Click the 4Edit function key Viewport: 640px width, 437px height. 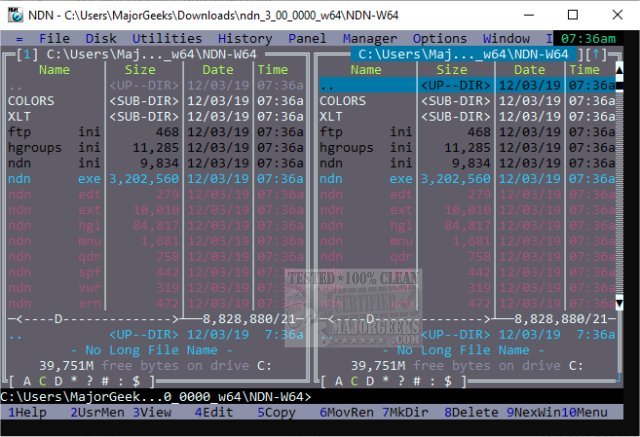click(214, 413)
